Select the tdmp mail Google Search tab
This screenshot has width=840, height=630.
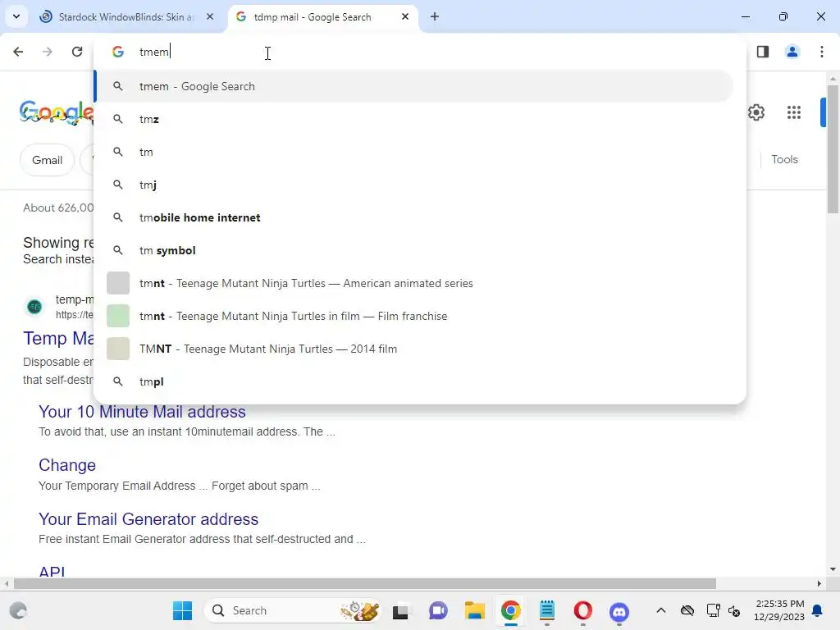[x=322, y=16]
